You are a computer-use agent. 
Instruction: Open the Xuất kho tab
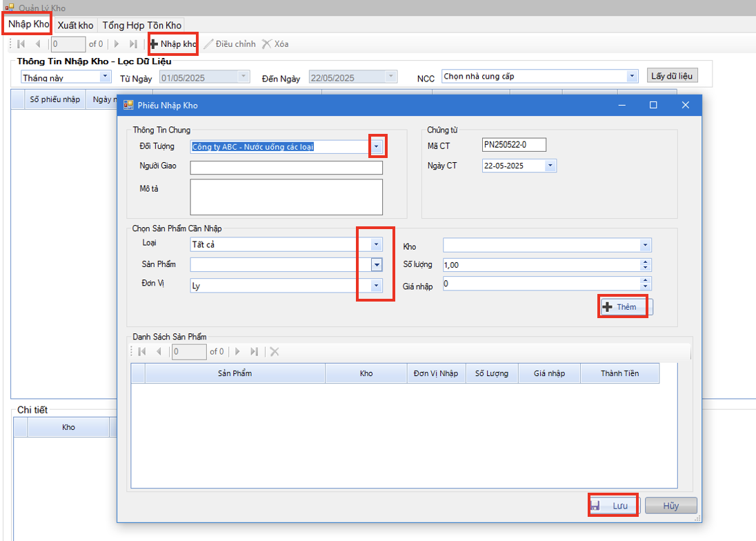[x=75, y=25]
